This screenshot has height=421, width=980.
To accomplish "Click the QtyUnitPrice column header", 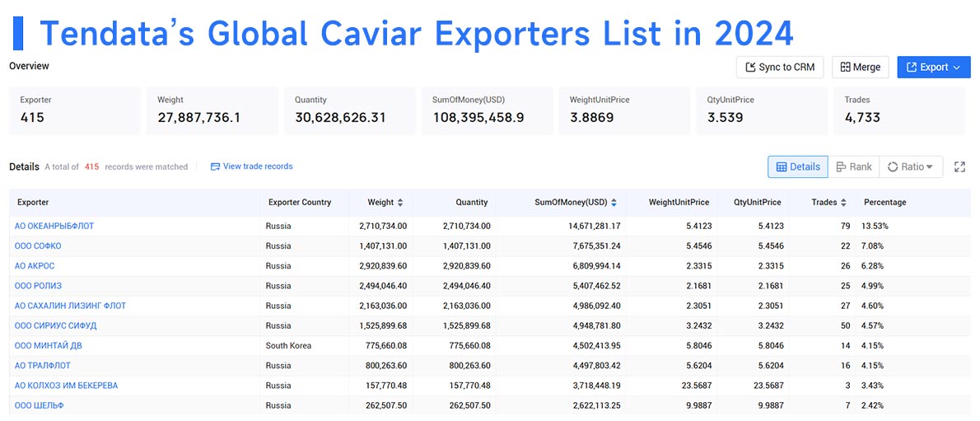I will pos(758,203).
